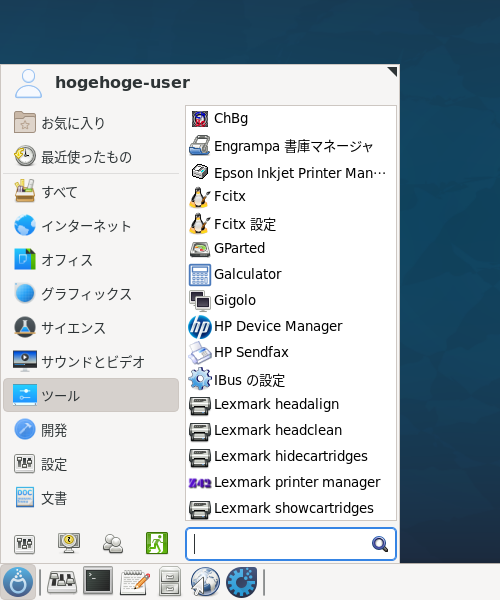This screenshot has height=600, width=500.
Task: Open サイエンス science category
Action: click(91, 328)
